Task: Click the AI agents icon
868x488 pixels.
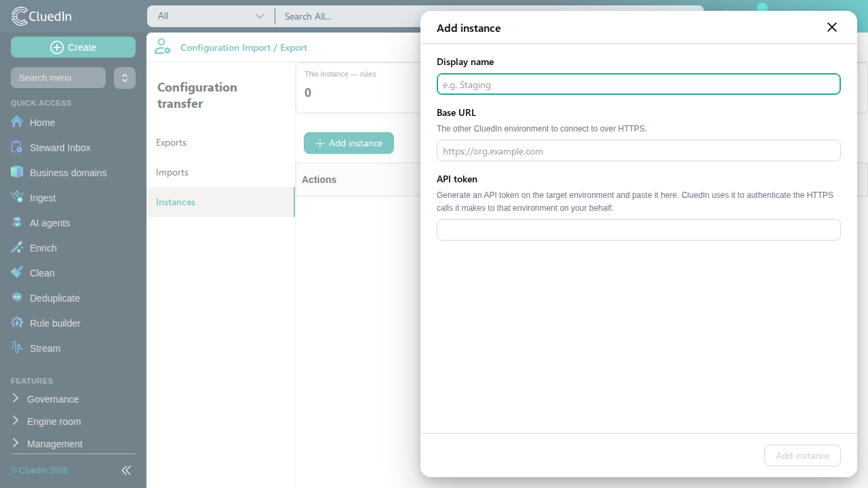Action: point(17,222)
